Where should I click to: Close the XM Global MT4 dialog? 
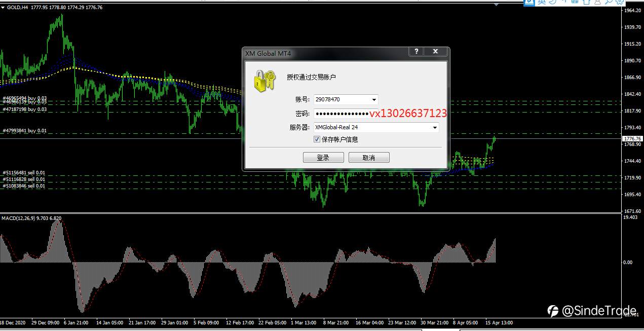435,52
